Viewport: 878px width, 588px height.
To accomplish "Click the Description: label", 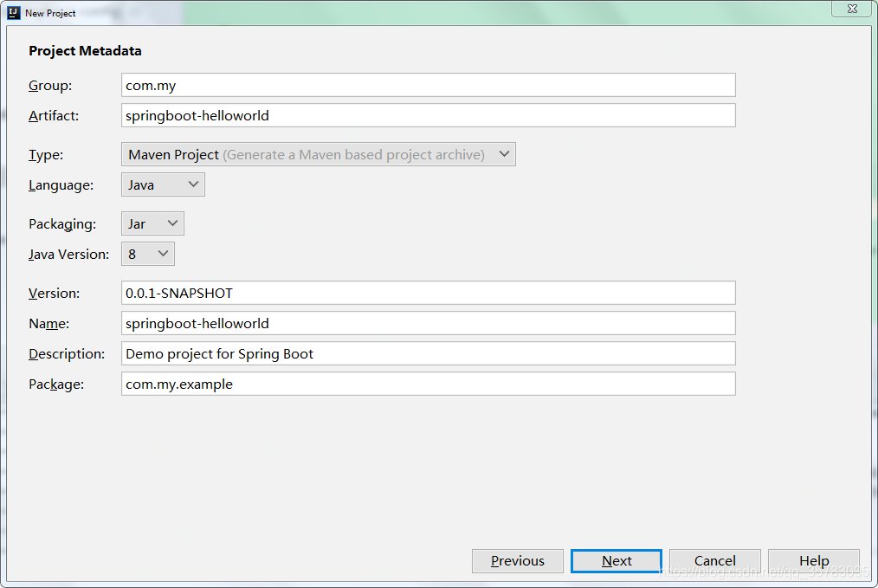I will [x=67, y=354].
